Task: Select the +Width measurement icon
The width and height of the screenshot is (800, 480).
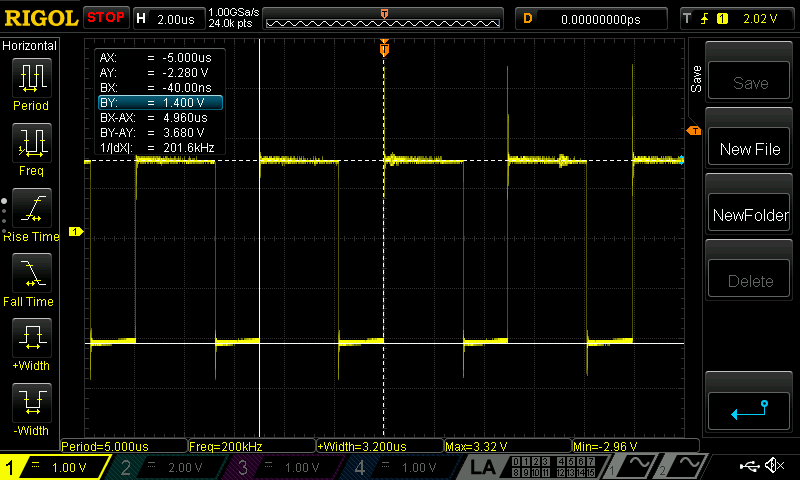Action: [x=30, y=342]
